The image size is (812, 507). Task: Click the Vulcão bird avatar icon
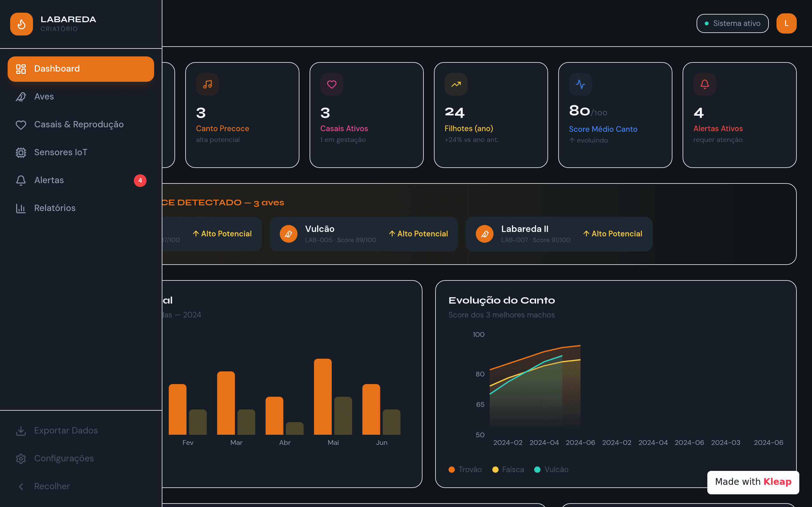pos(289,234)
